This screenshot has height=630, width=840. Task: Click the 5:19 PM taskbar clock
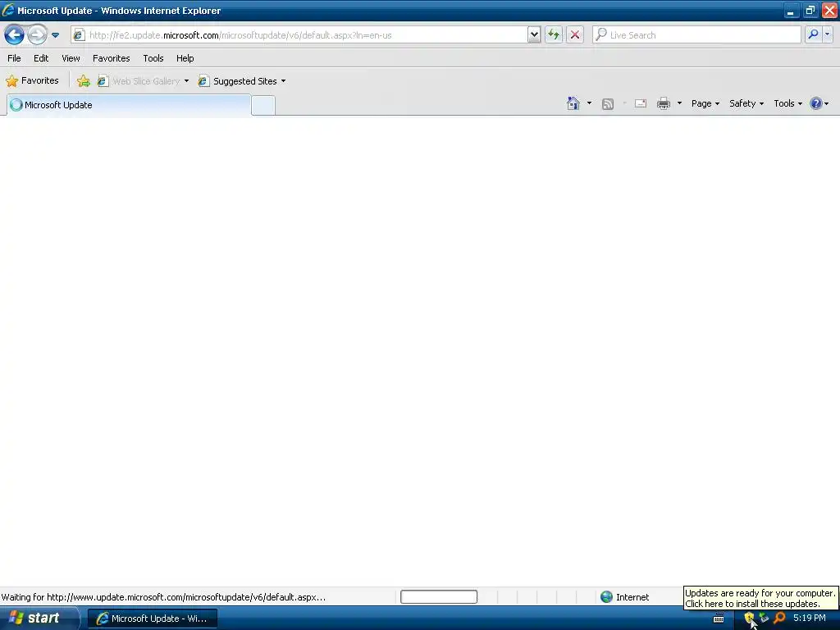[x=810, y=618]
